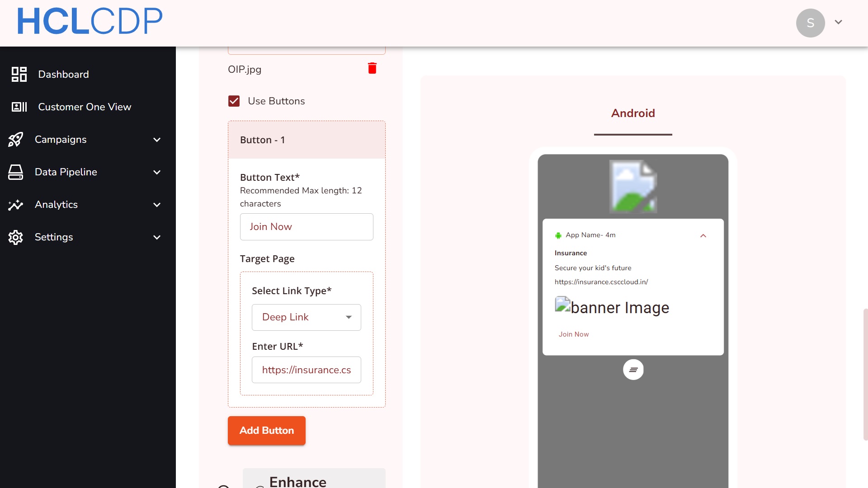This screenshot has width=868, height=488.
Task: Open account menu arrow beside avatar
Action: pyautogui.click(x=838, y=22)
